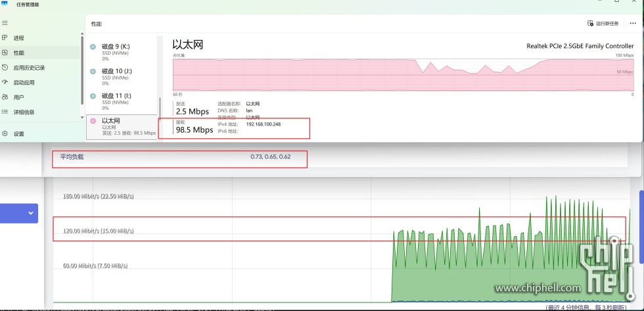Click the 180.00 Mibit/s axis label
This screenshot has height=311, width=644.
click(x=98, y=196)
